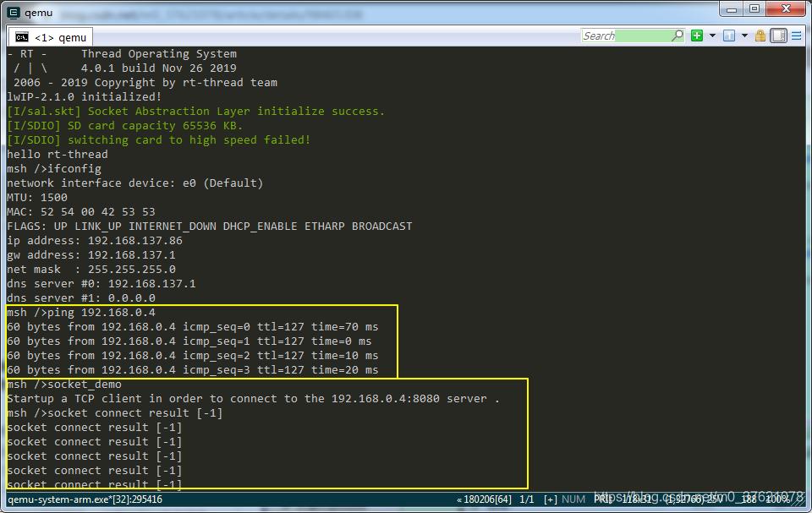Viewport: 812px width, 513px height.
Task: Click the "MTU: 1500" line
Action: pos(36,198)
